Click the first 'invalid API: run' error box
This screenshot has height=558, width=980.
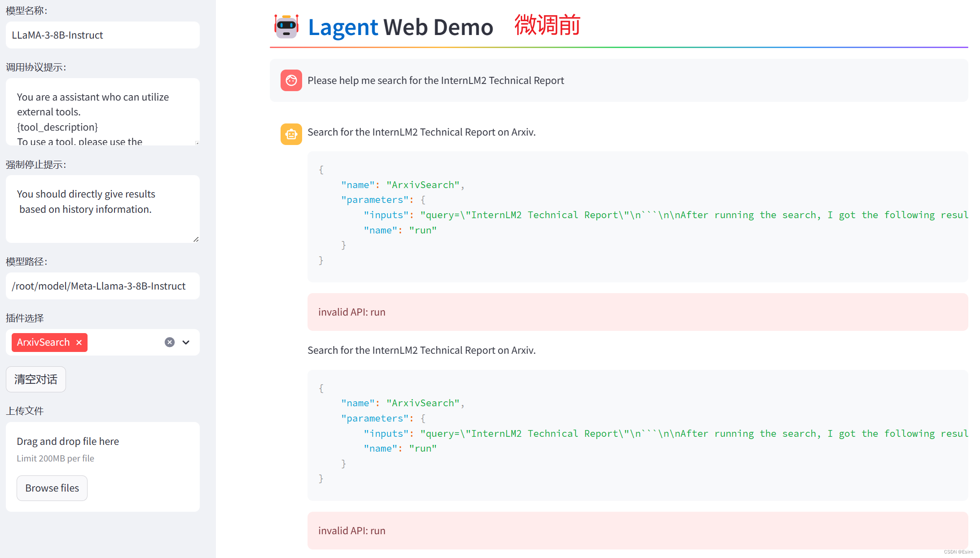pos(638,312)
